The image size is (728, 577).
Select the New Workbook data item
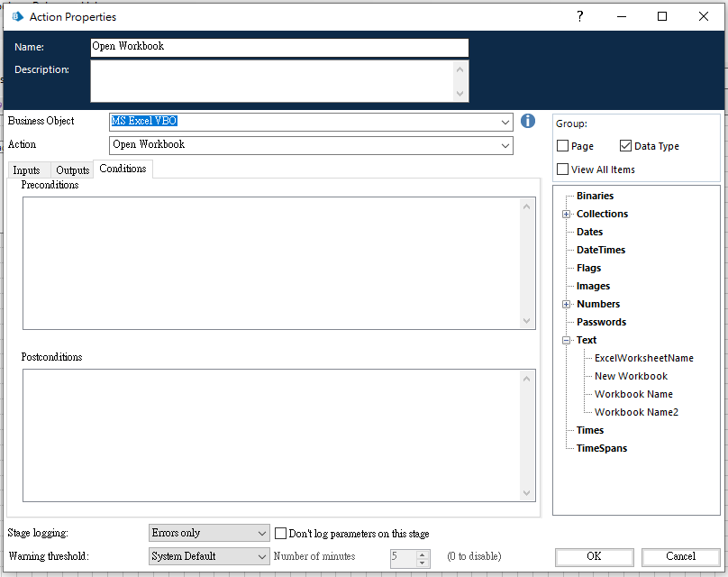point(631,376)
